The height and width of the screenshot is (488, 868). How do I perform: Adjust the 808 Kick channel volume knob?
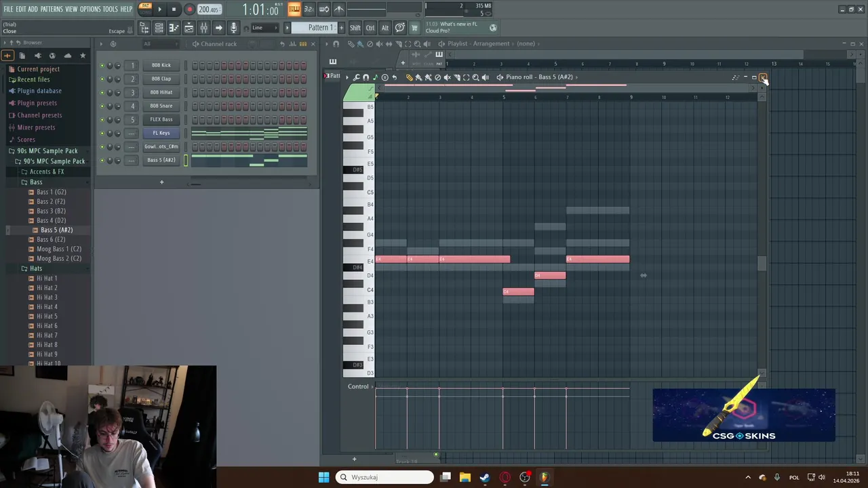(117, 65)
